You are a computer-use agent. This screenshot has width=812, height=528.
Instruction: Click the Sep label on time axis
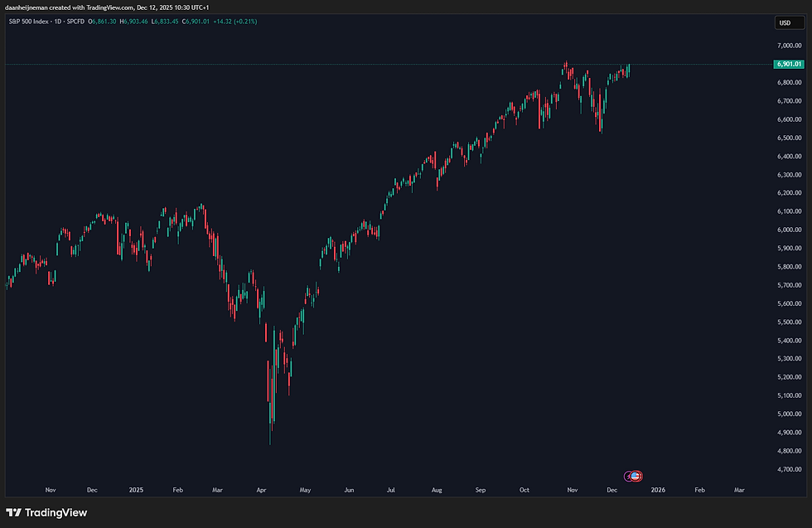point(481,490)
